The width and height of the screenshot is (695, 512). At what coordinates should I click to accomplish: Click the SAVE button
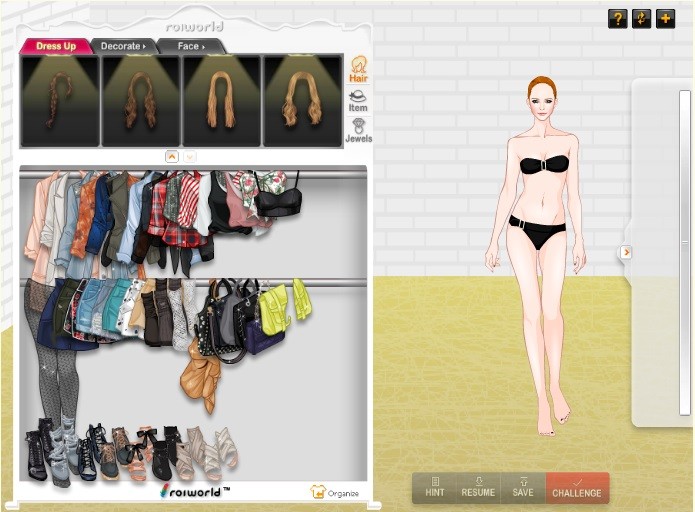[x=523, y=488]
